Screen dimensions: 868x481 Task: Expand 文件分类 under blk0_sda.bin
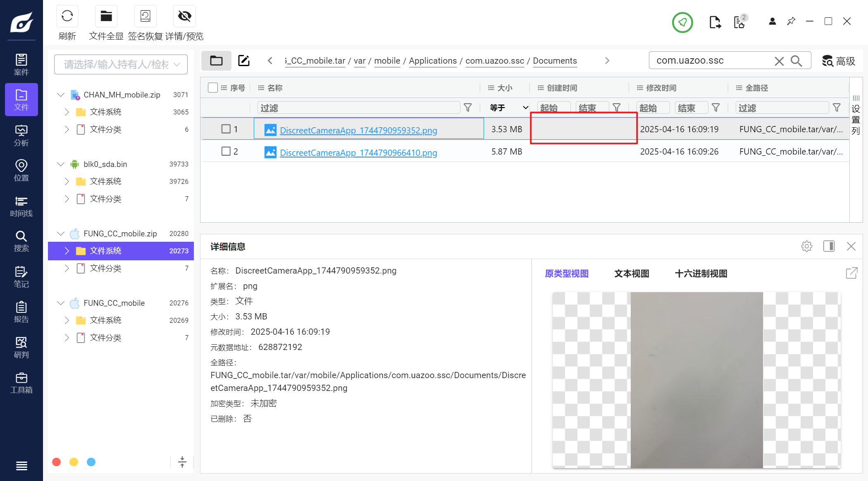click(x=67, y=199)
